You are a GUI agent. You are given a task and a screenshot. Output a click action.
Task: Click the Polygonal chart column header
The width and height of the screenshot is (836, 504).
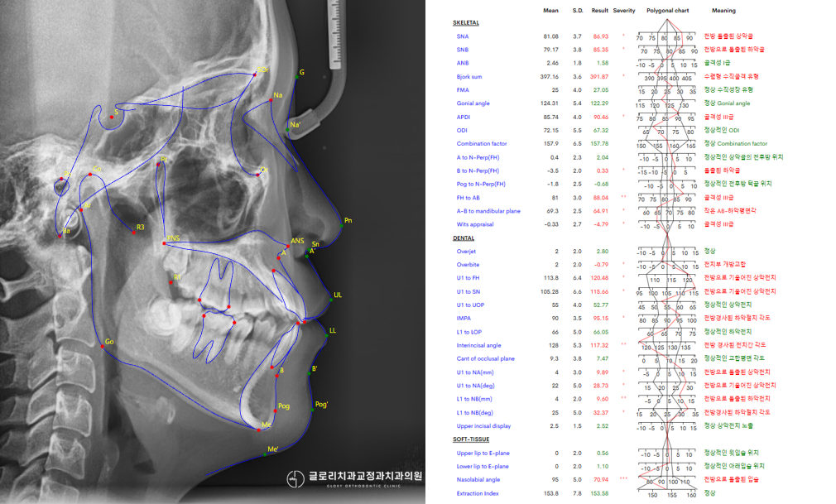point(666,11)
